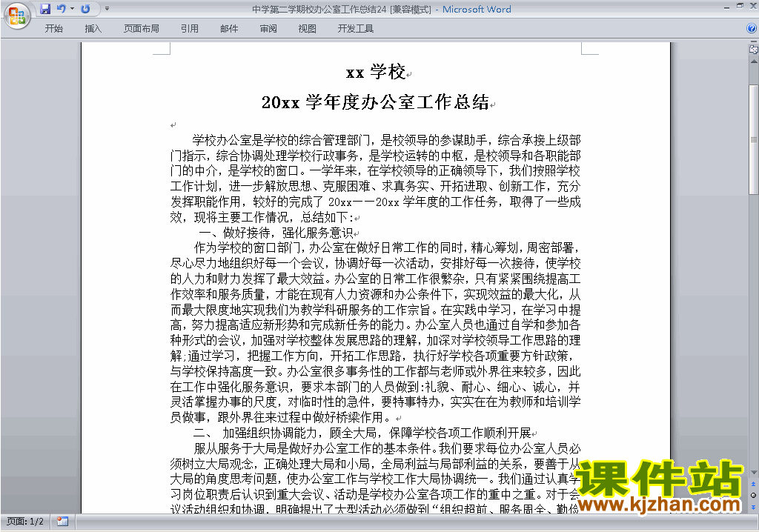Open Word Help via the blue question mark
The width and height of the screenshot is (759, 532).
click(x=752, y=29)
